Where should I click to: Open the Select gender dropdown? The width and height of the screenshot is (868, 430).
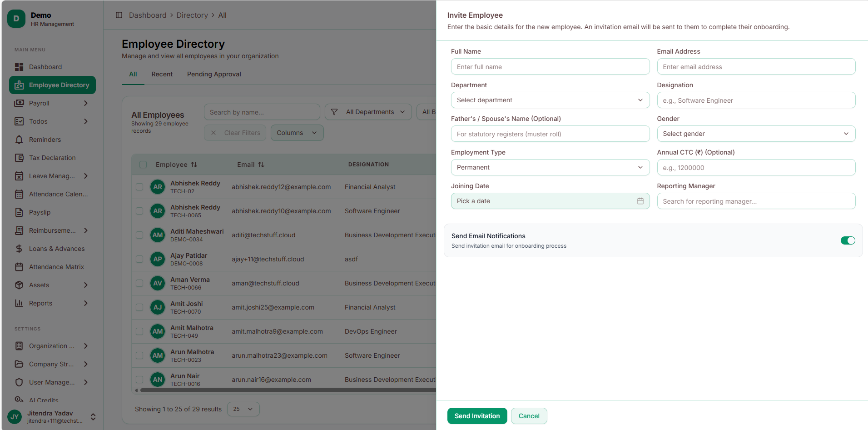pos(756,134)
